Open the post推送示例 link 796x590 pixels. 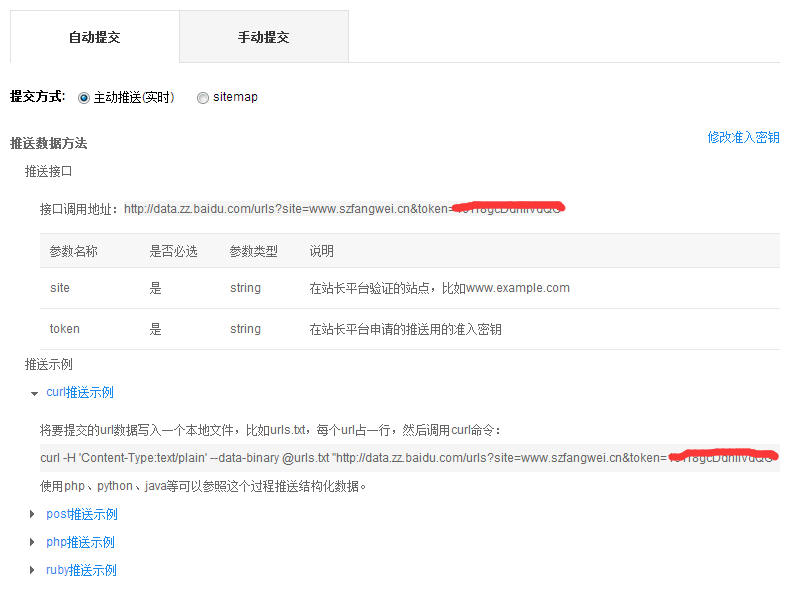click(x=82, y=515)
